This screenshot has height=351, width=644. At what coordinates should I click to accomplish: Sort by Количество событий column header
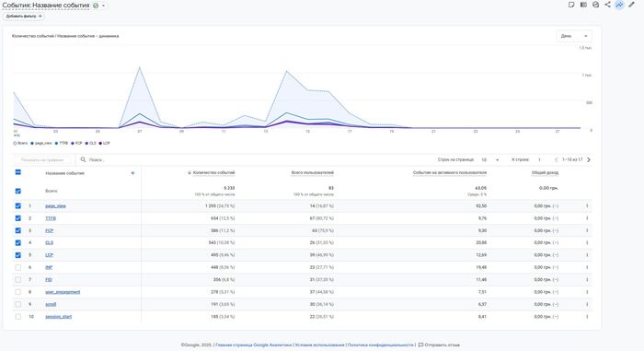(211, 173)
